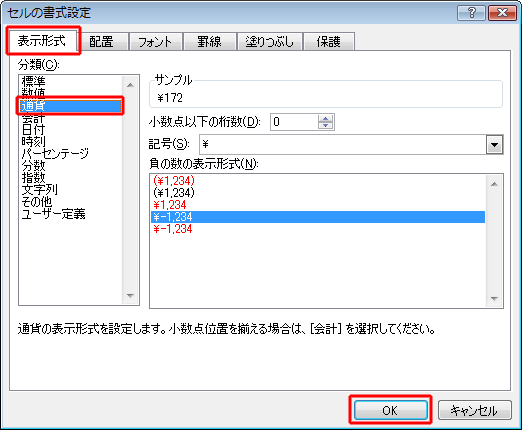Click negative format list scroll up arrow

(494, 184)
